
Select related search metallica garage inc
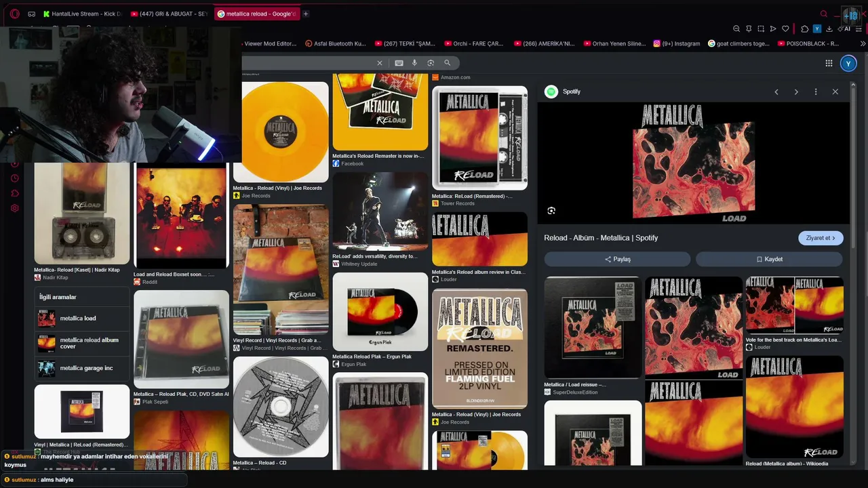[82, 368]
